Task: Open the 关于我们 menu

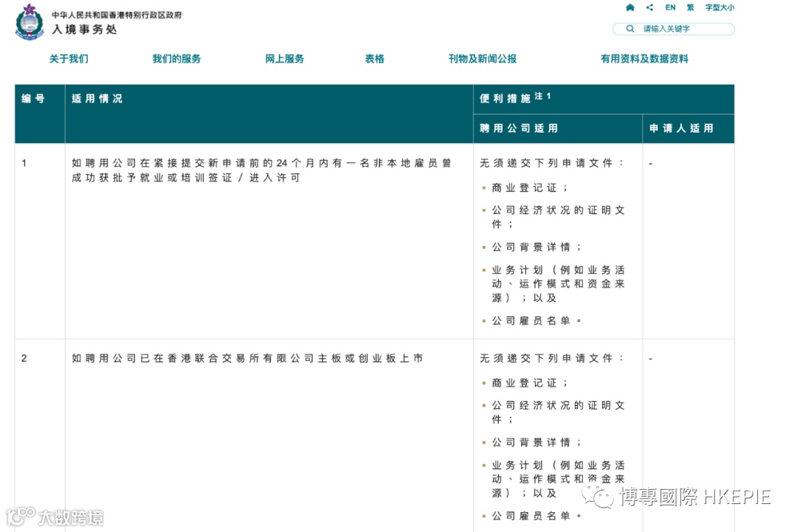Action: (69, 59)
